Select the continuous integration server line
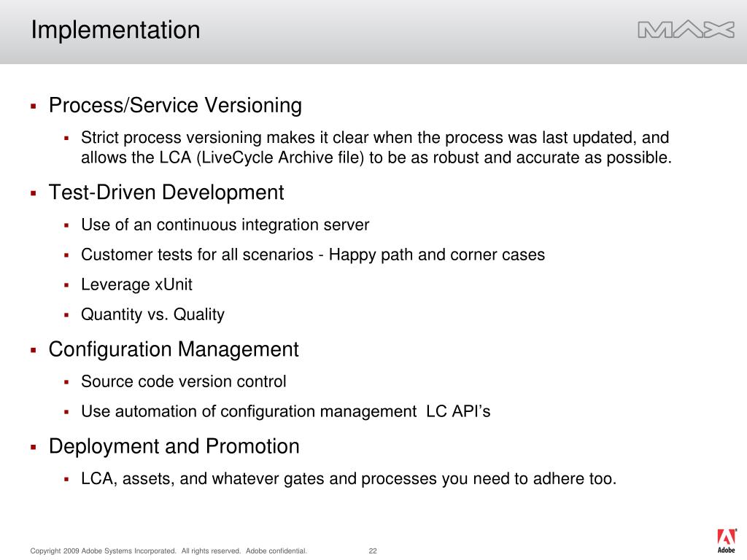 point(225,225)
